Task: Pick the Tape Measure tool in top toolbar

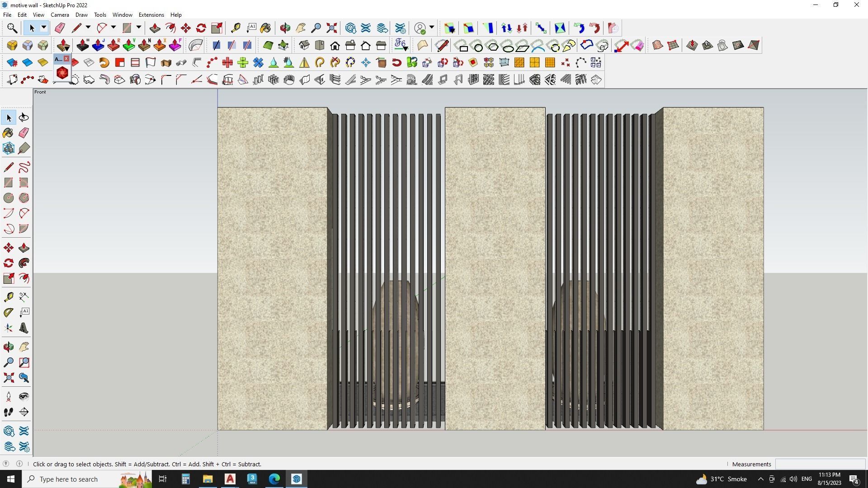Action: pos(236,28)
